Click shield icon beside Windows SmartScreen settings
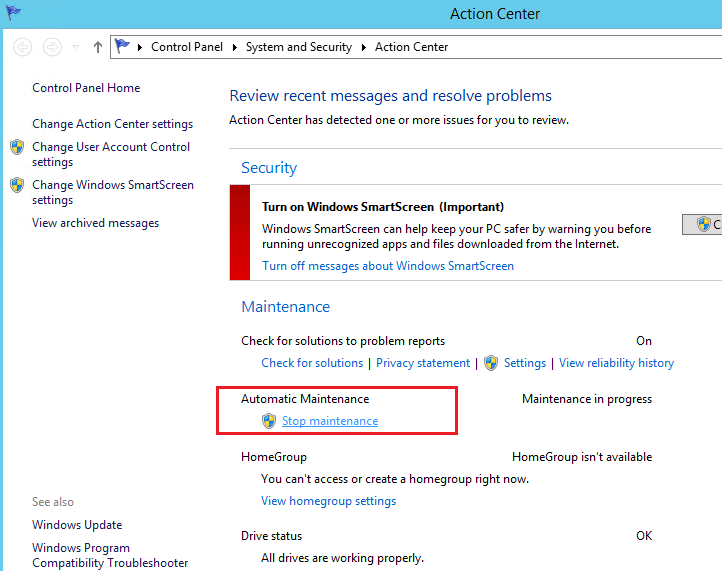The height and width of the screenshot is (571, 722). pyautogui.click(x=17, y=185)
